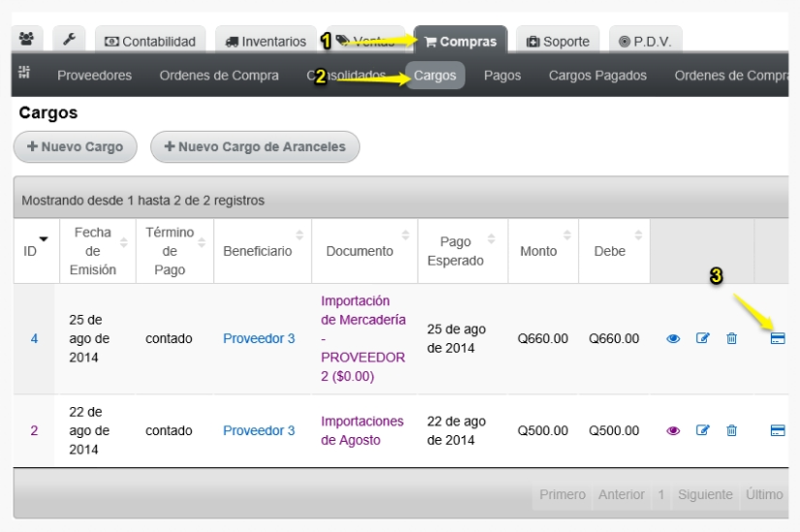This screenshot has width=800, height=532.
Task: View charge 2 with the eye icon
Action: (673, 430)
